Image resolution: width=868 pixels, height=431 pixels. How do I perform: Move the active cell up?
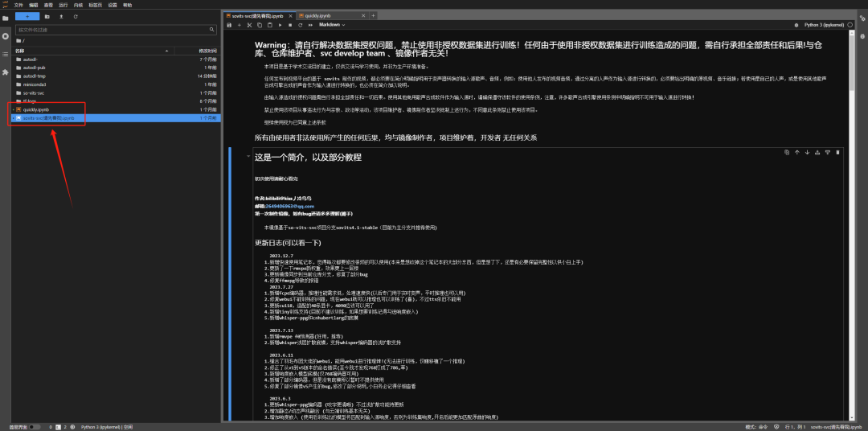pos(797,152)
